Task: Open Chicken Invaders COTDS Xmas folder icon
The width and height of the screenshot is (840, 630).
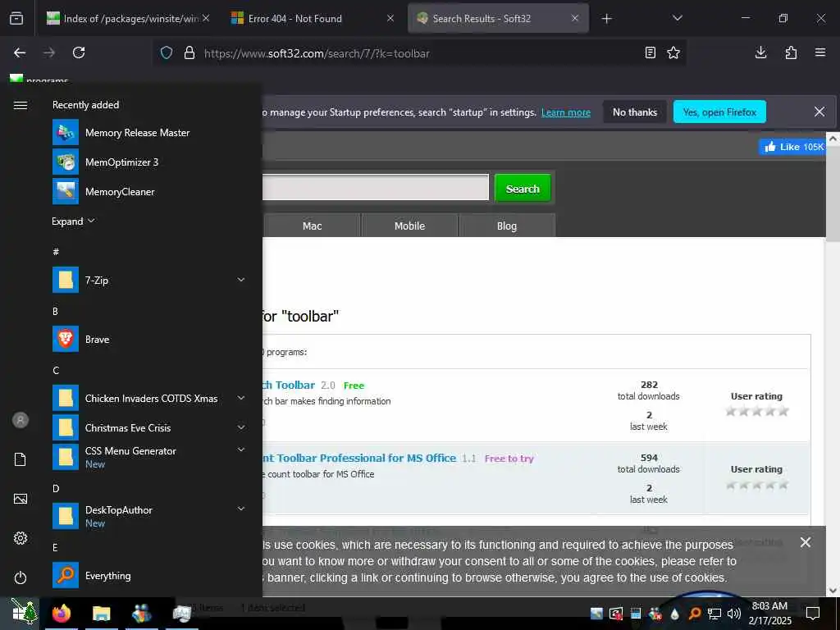Action: (66, 398)
